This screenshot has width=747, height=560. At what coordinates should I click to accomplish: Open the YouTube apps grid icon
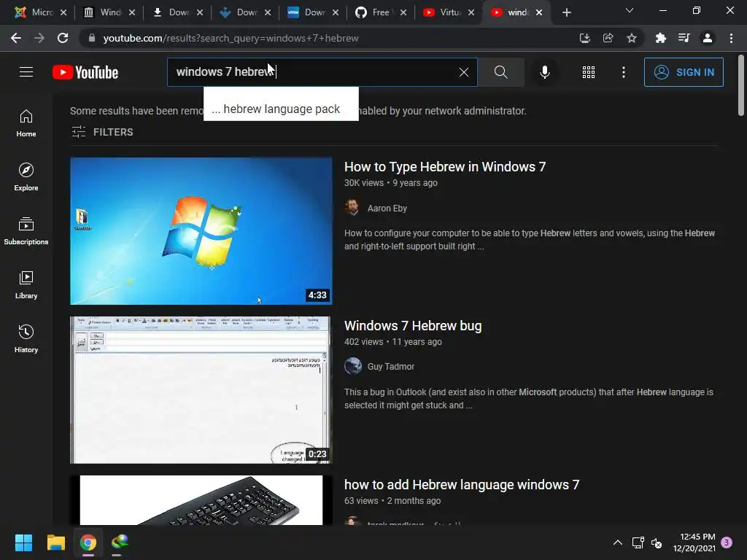pos(589,72)
